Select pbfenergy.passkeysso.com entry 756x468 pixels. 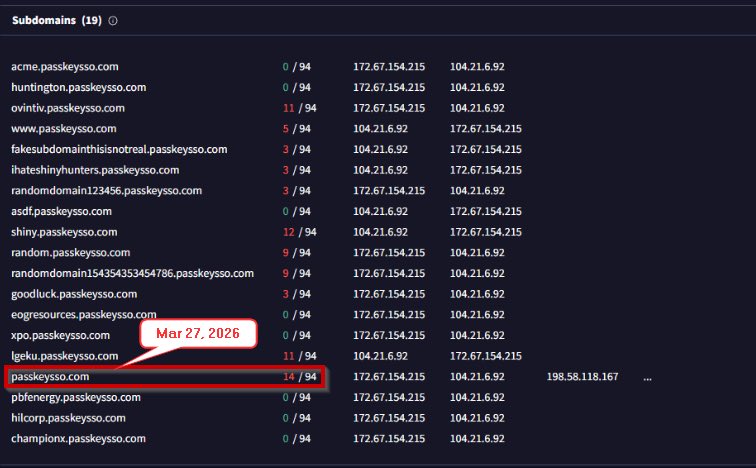click(x=76, y=398)
